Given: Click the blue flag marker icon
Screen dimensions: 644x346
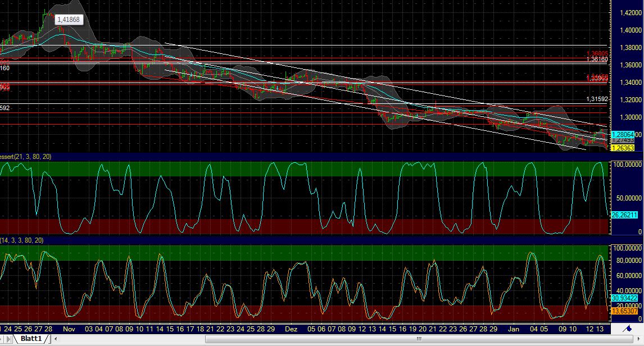Looking at the screenshot, I should [x=627, y=329].
